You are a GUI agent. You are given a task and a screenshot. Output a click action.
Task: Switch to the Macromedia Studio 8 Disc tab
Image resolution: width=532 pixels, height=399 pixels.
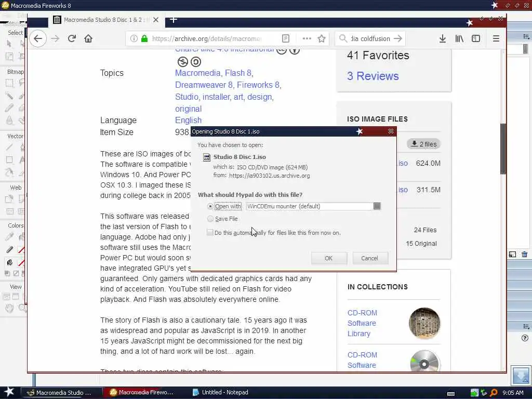point(106,20)
